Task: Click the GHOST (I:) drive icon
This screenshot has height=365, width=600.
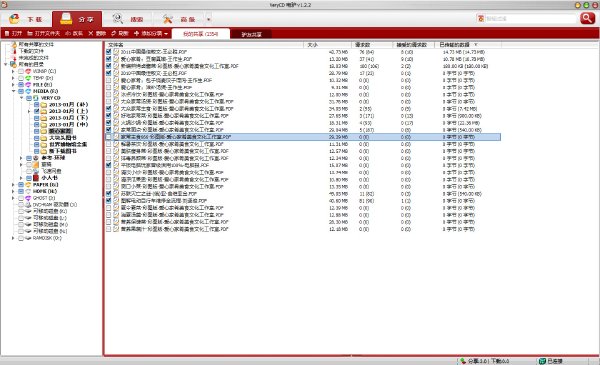Action: pyautogui.click(x=28, y=198)
